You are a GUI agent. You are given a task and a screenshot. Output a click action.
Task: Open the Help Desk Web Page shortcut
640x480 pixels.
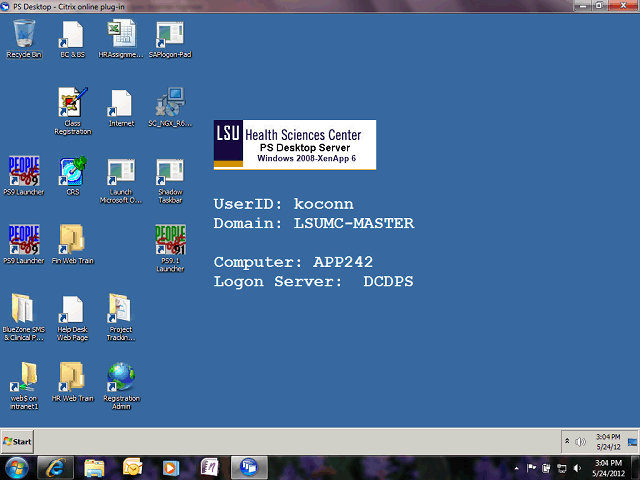[73, 317]
